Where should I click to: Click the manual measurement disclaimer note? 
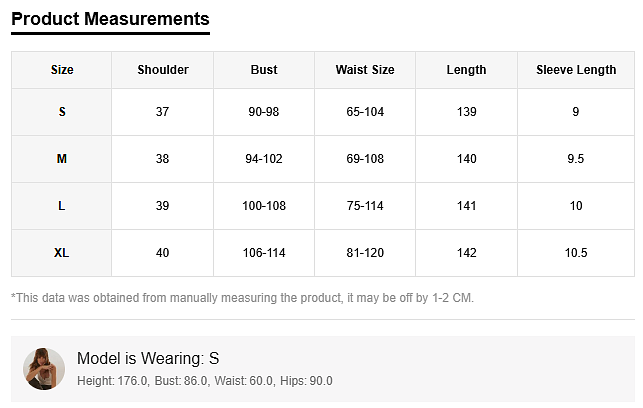(242, 298)
